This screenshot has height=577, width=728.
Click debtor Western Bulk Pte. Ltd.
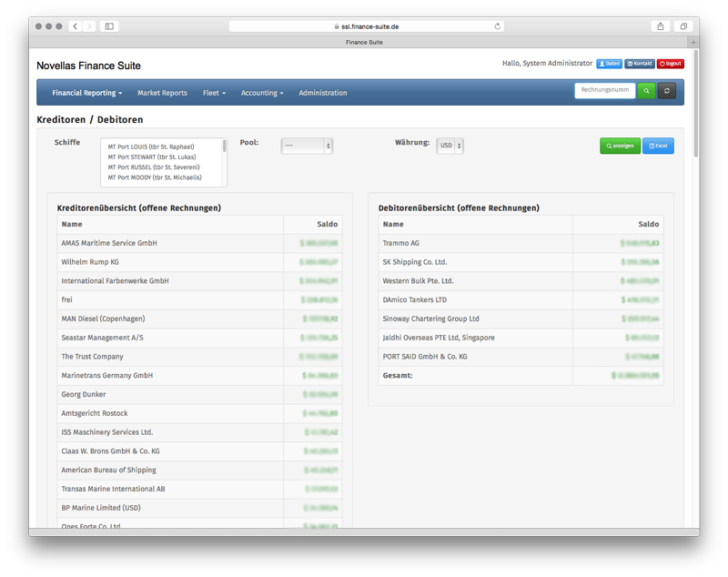pyautogui.click(x=418, y=281)
